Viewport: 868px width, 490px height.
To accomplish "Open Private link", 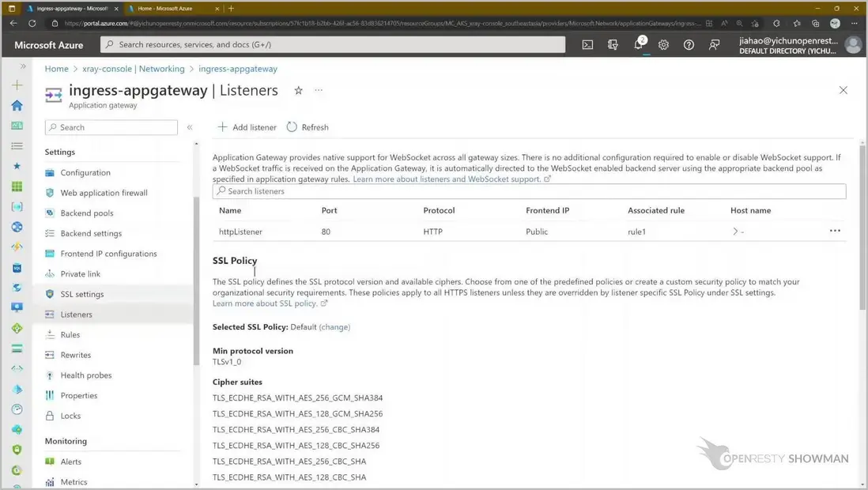I will pos(81,274).
